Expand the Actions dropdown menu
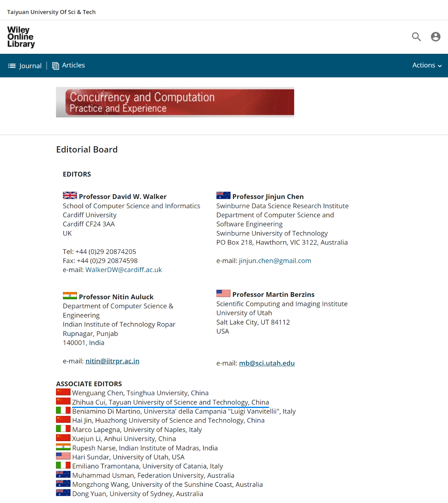The height and width of the screenshot is (503, 448). pos(427,65)
